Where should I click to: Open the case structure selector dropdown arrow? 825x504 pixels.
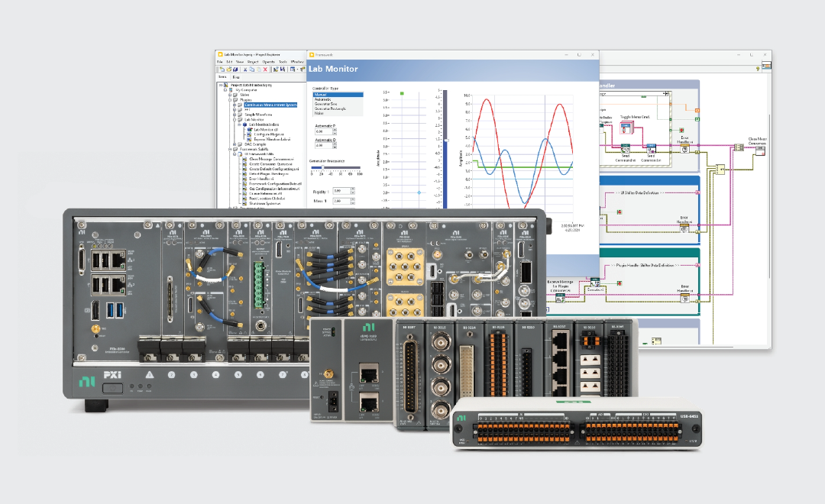click(665, 94)
